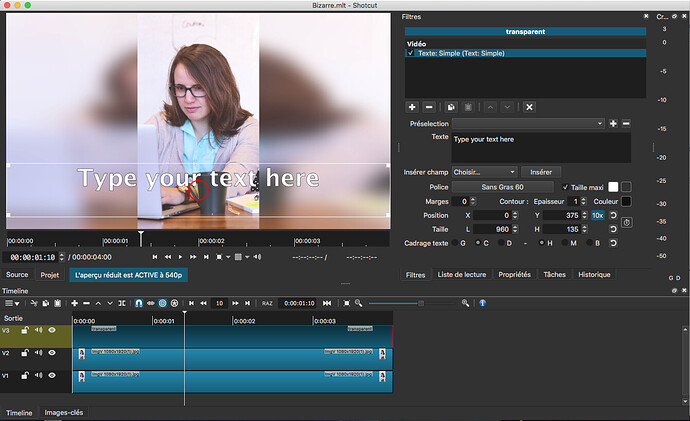Screen dimensions: 690x421
Task: Toggle ripple all tracks asterisk icon
Action: [174, 303]
